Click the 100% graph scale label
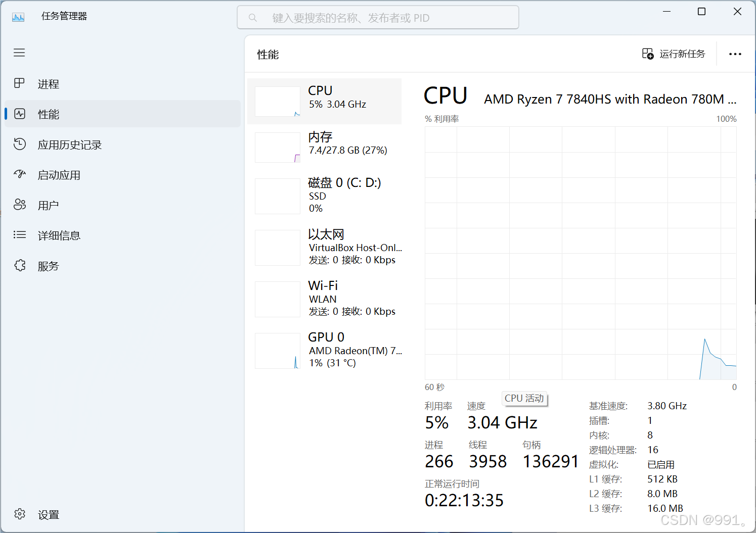The width and height of the screenshot is (756, 533). coord(726,119)
